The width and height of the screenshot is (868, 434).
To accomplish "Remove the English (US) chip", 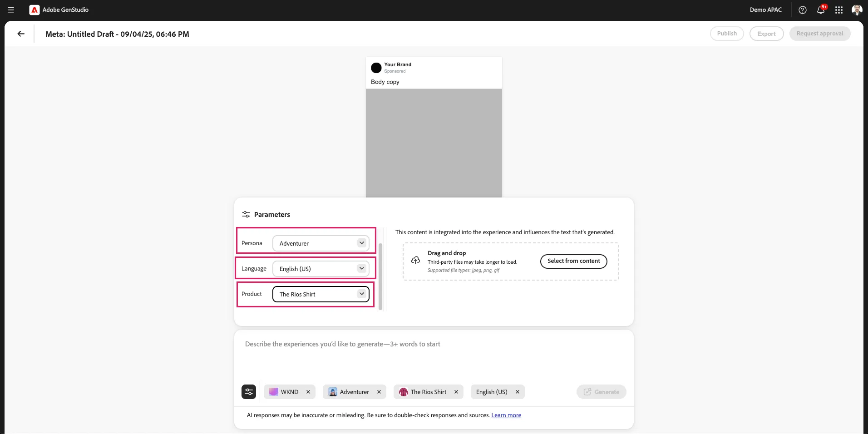I will (x=518, y=392).
